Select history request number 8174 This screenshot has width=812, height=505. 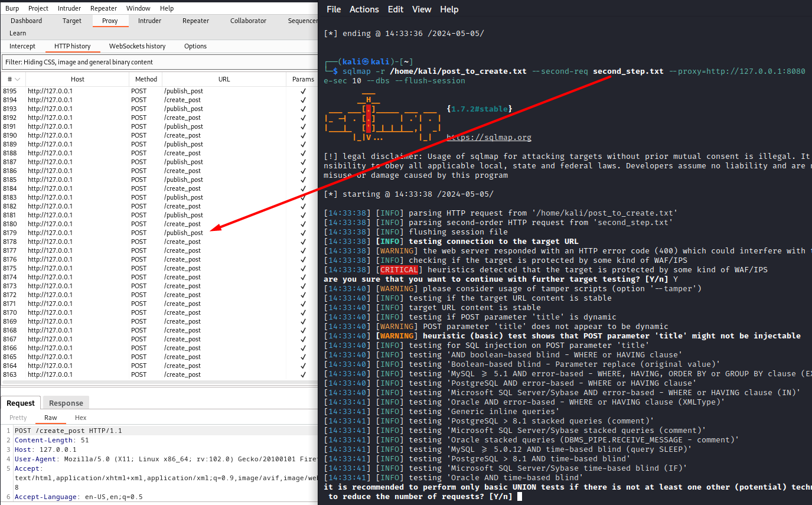[159, 277]
